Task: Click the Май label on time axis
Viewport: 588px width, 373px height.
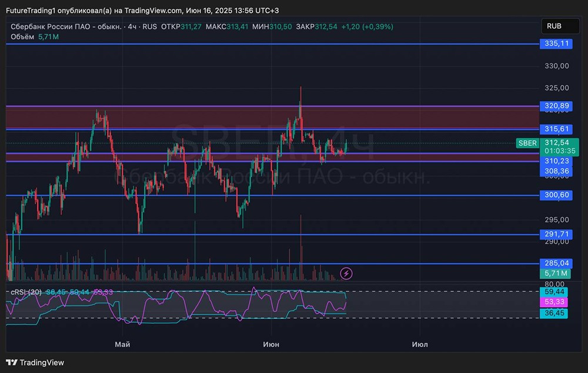Action: coord(122,345)
